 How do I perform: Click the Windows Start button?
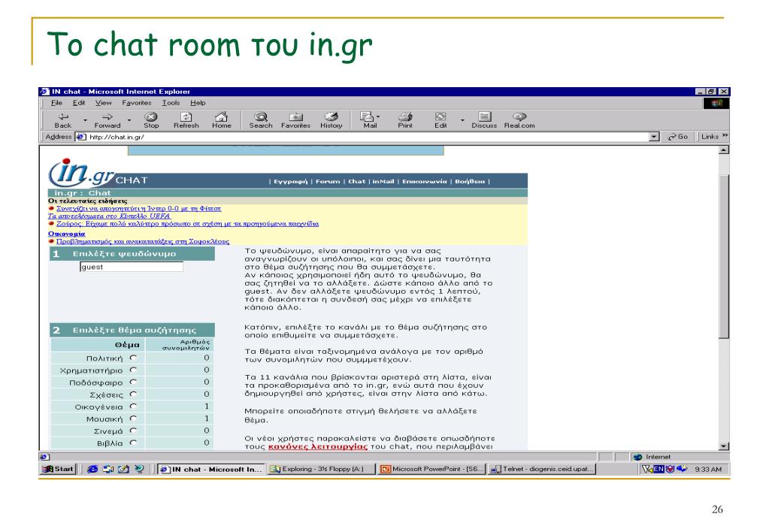click(58, 469)
